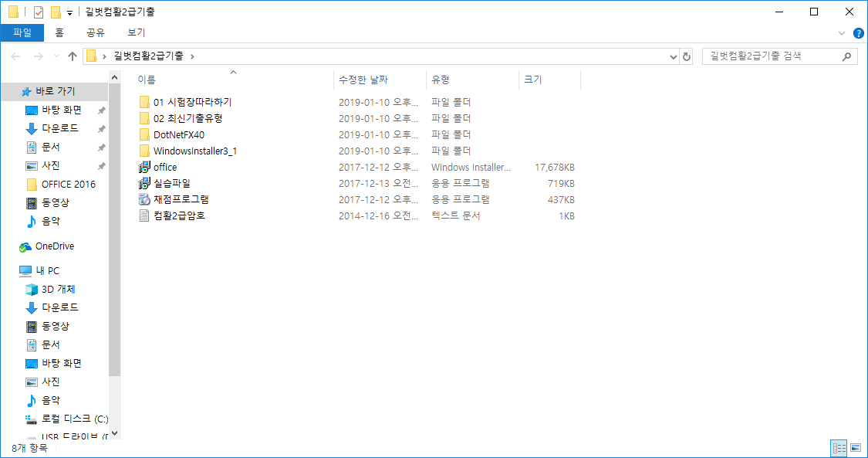This screenshot has width=868, height=458.
Task: Click properties icon in quick access toolbar
Action: (x=39, y=12)
